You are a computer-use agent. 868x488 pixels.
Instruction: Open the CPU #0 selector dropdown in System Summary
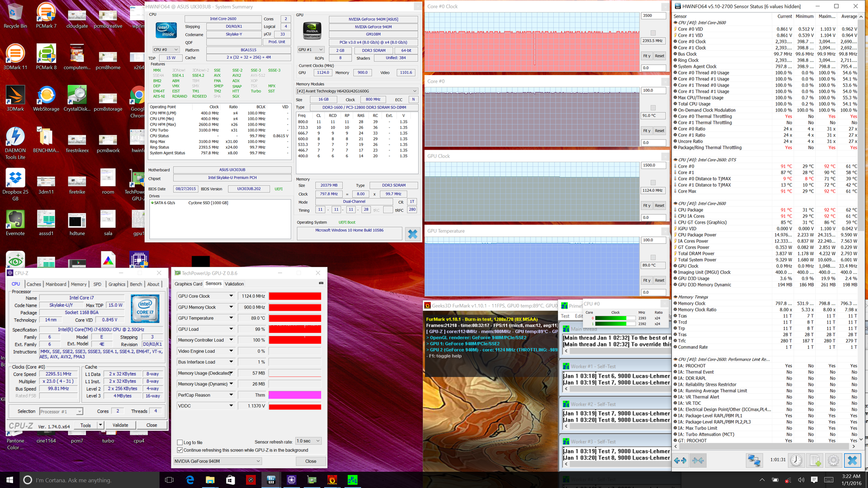165,50
